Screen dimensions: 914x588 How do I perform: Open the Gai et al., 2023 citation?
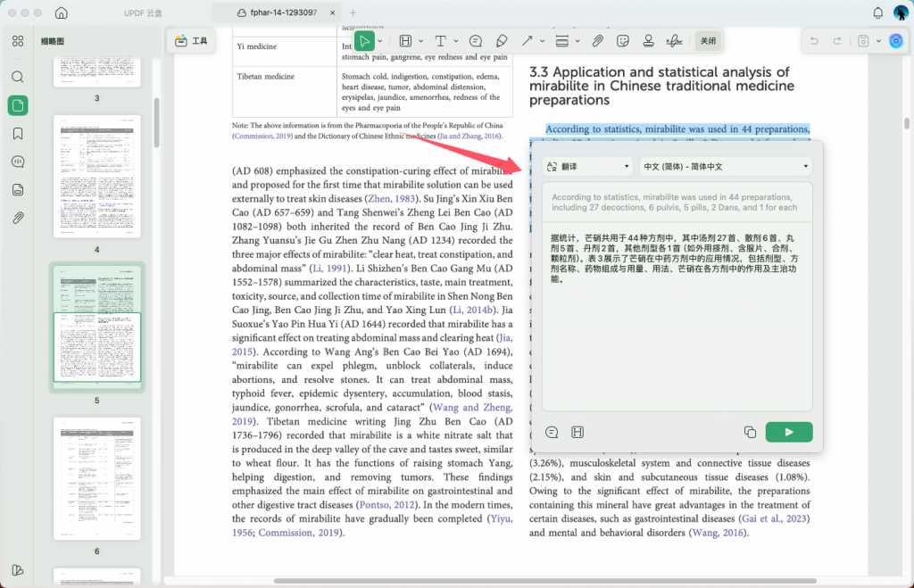774,518
